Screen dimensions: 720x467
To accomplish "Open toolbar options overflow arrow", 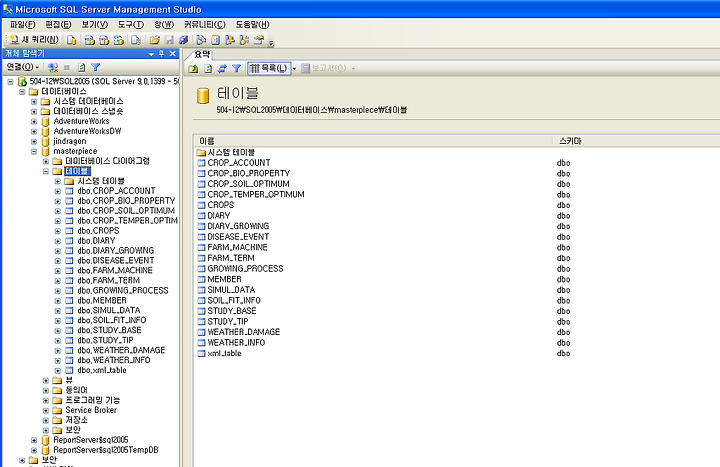I will (271, 44).
